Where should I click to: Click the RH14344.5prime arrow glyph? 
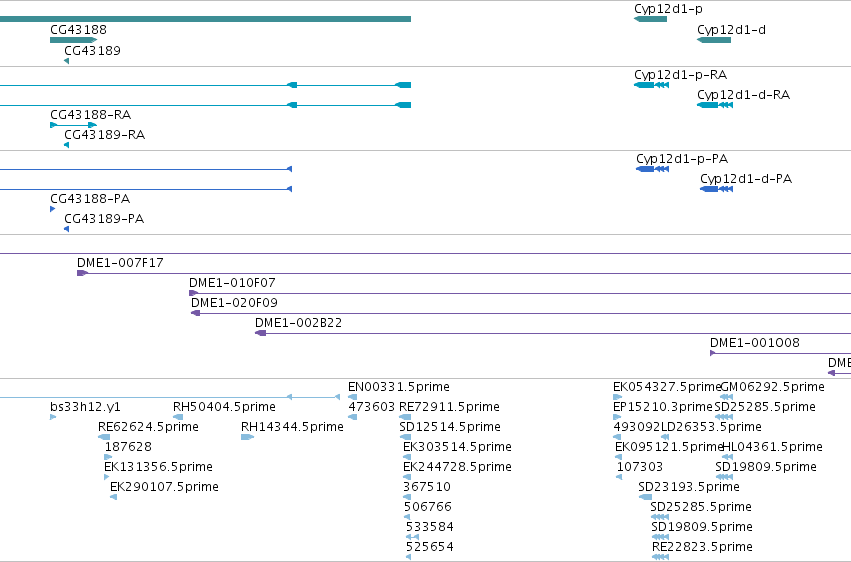[x=247, y=437]
